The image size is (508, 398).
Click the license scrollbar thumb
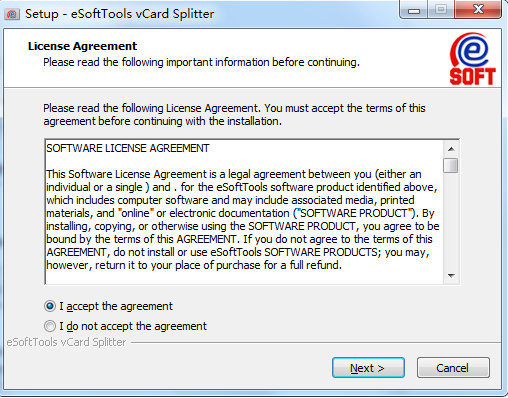pos(451,166)
